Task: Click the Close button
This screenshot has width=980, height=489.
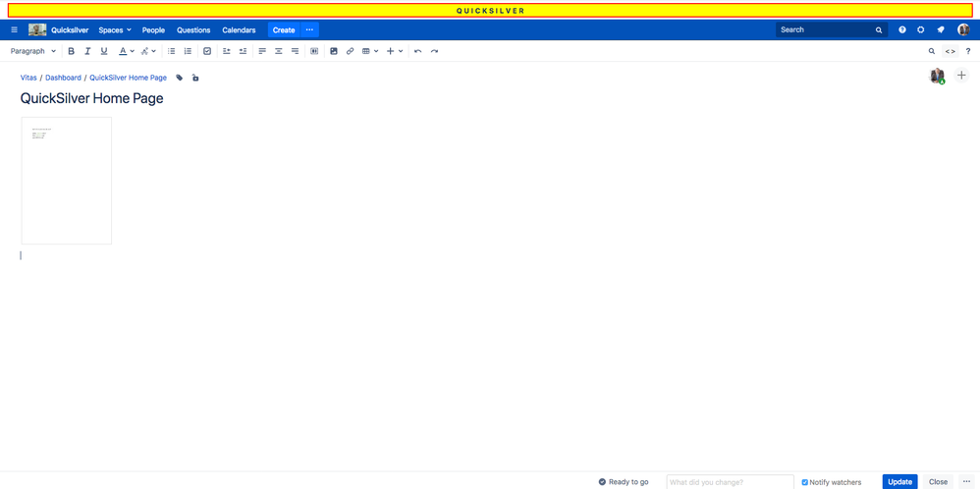Action: click(938, 481)
